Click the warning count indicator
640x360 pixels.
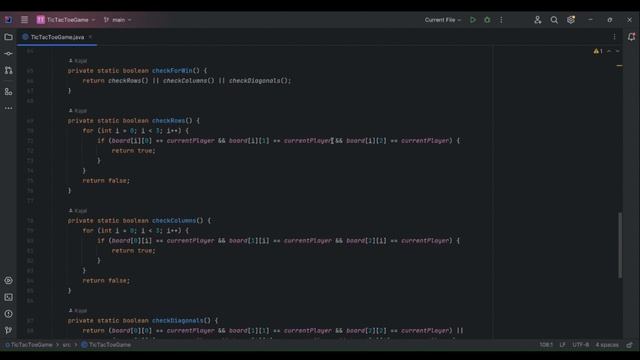tap(598, 51)
